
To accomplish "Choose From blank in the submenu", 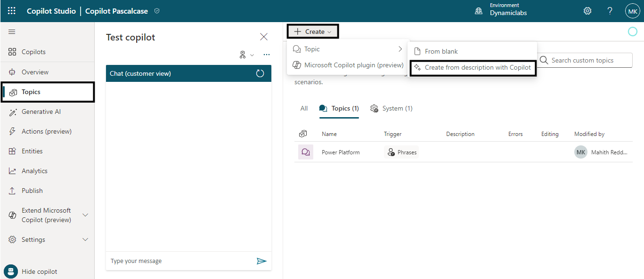I will (x=441, y=51).
